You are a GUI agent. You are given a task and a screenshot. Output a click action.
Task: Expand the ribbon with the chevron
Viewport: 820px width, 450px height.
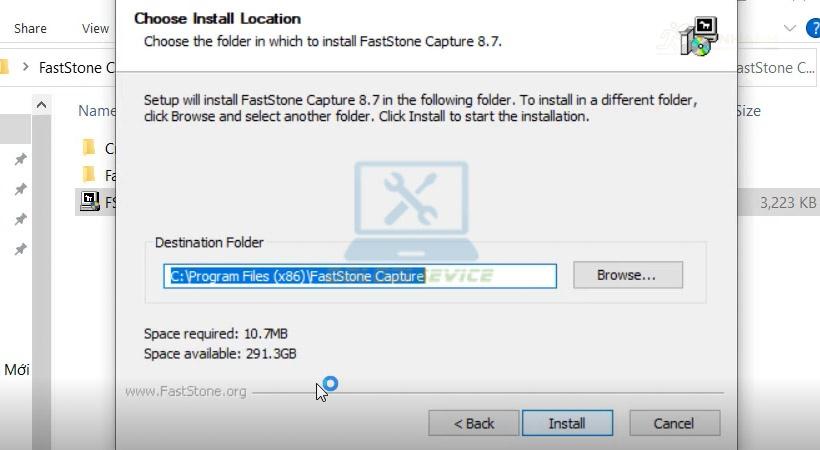pyautogui.click(x=790, y=28)
